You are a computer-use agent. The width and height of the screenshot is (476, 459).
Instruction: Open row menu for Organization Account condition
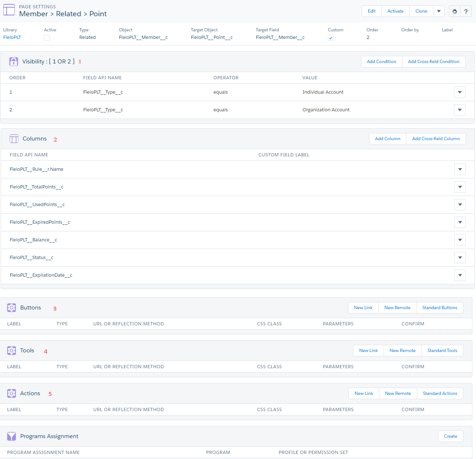coord(460,110)
